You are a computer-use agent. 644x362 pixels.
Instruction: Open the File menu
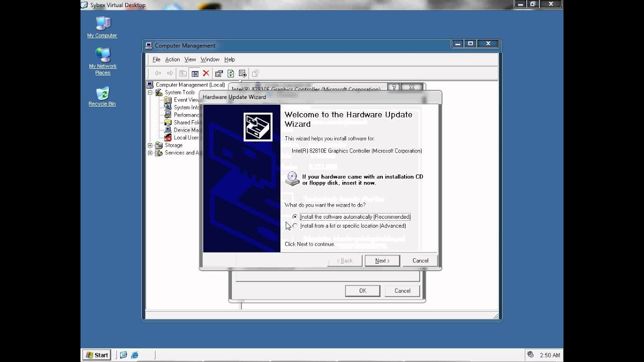(156, 59)
